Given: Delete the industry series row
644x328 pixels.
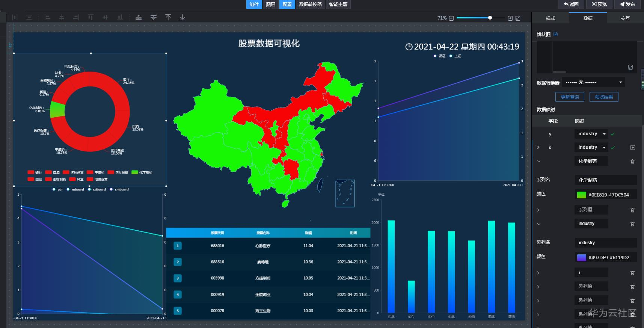Looking at the screenshot, I should 632,224.
